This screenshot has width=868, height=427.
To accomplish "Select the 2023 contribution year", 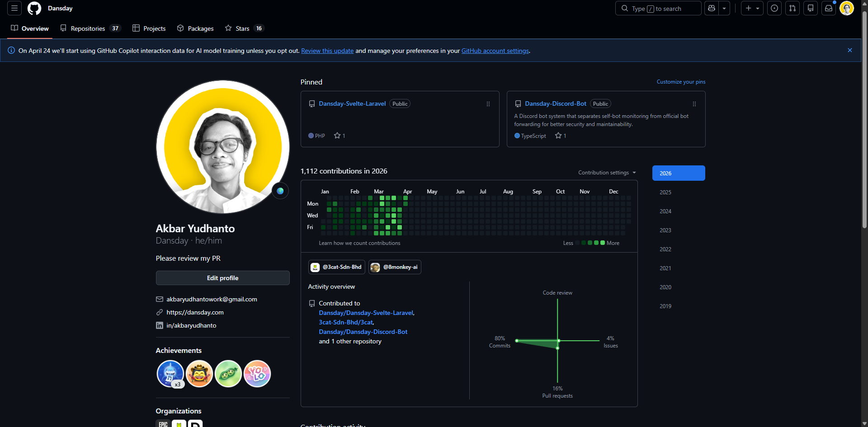I will 679,230.
